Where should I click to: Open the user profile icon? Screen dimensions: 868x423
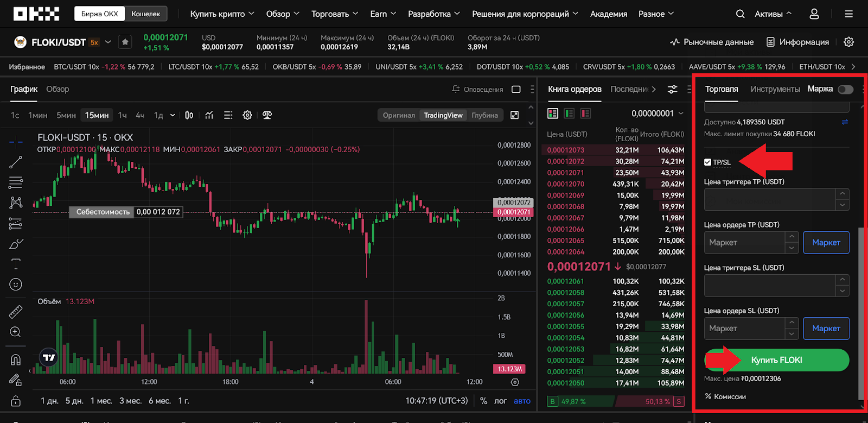click(x=814, y=14)
